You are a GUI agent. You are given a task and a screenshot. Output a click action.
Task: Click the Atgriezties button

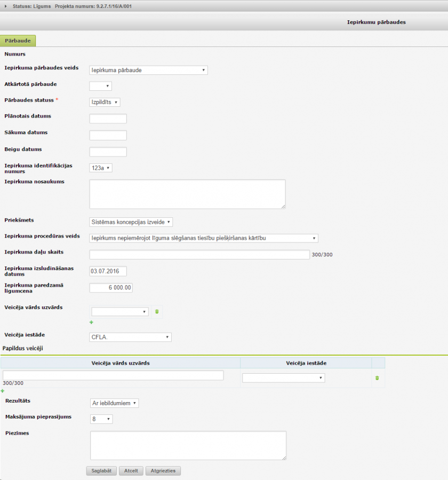click(x=163, y=471)
